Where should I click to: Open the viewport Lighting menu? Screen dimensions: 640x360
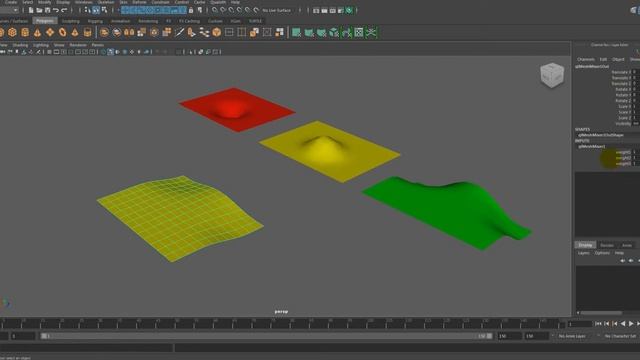41,45
